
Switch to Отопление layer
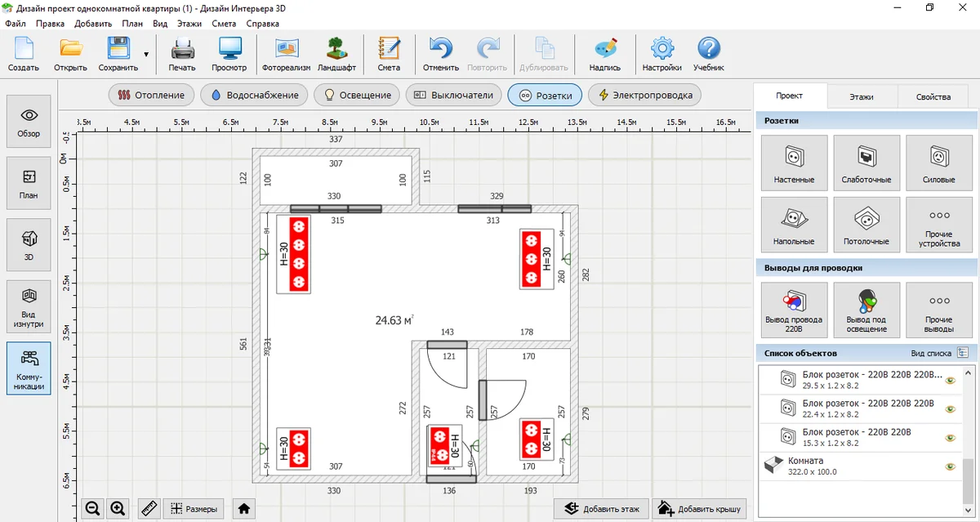click(152, 95)
